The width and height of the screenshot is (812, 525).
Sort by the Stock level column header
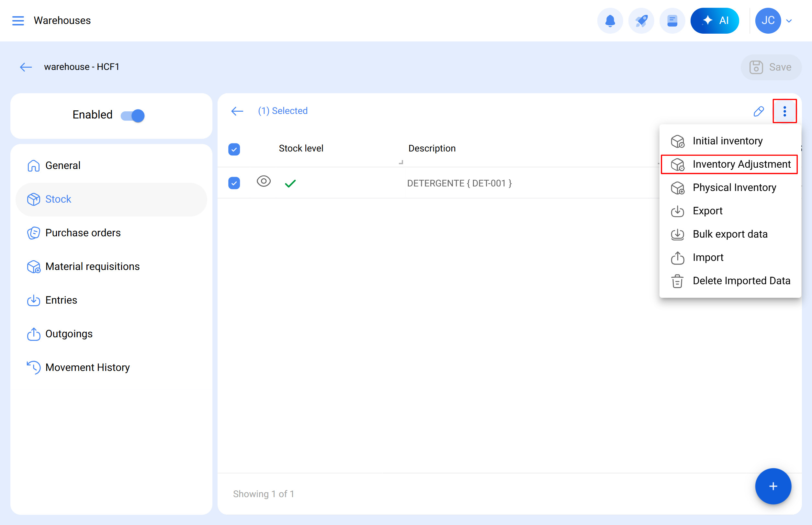pos(301,148)
